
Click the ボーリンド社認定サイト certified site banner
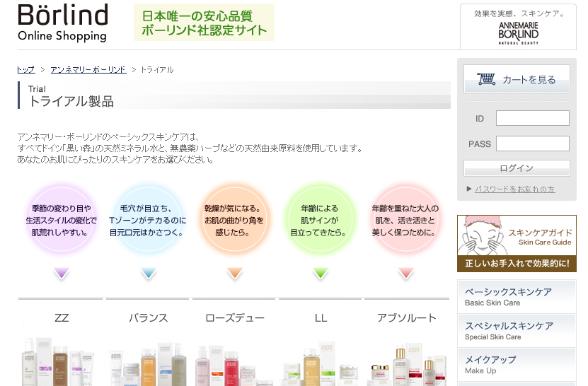pos(204,23)
